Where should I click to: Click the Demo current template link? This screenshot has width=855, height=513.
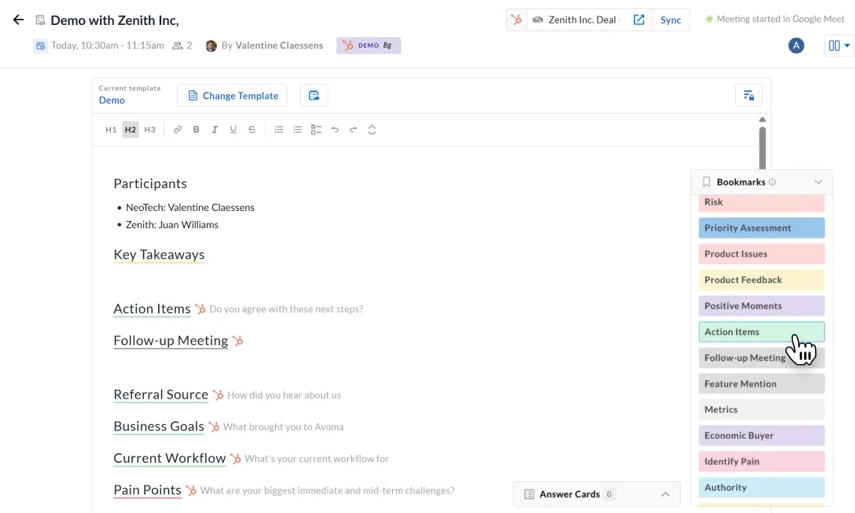click(112, 100)
